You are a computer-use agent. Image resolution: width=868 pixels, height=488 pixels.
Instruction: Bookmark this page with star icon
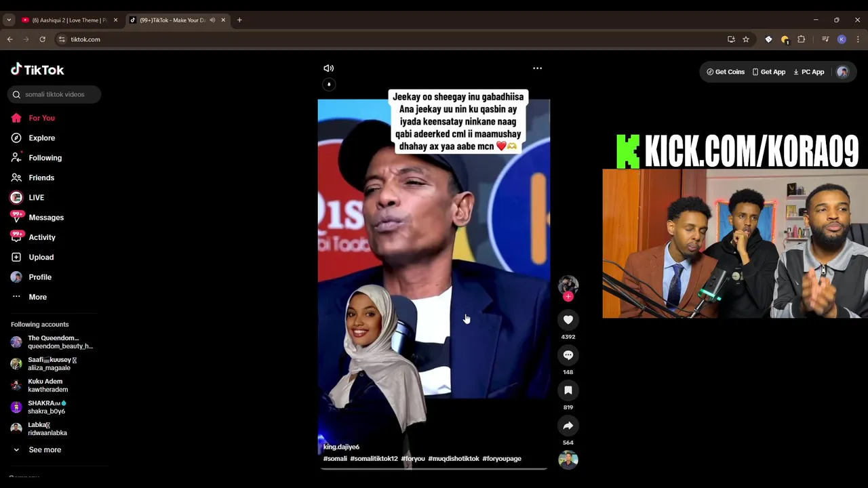tap(746, 39)
